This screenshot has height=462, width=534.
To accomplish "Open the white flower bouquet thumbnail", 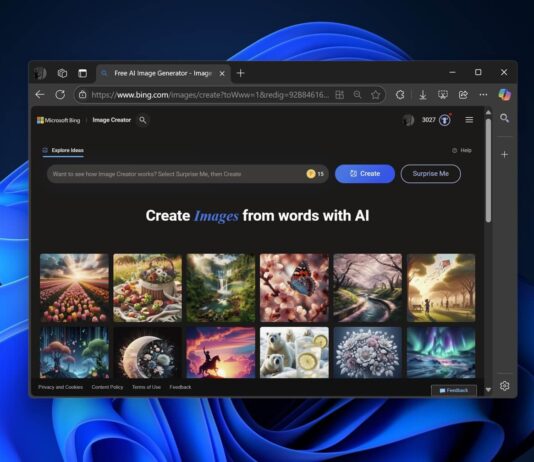I will (367, 352).
